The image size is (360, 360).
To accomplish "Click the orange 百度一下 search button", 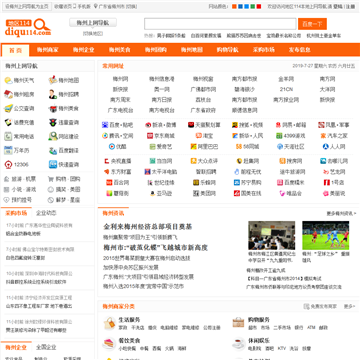I will pos(312,24).
